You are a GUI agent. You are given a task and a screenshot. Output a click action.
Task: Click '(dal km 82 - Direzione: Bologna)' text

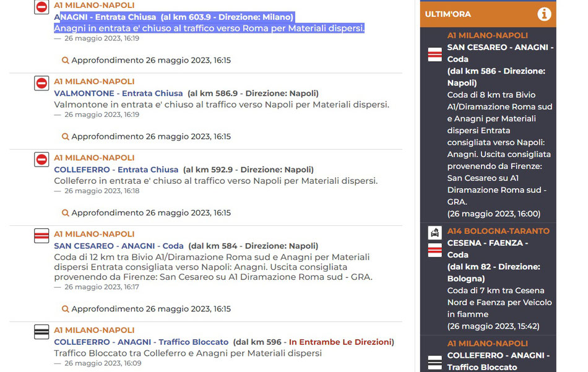click(x=494, y=272)
